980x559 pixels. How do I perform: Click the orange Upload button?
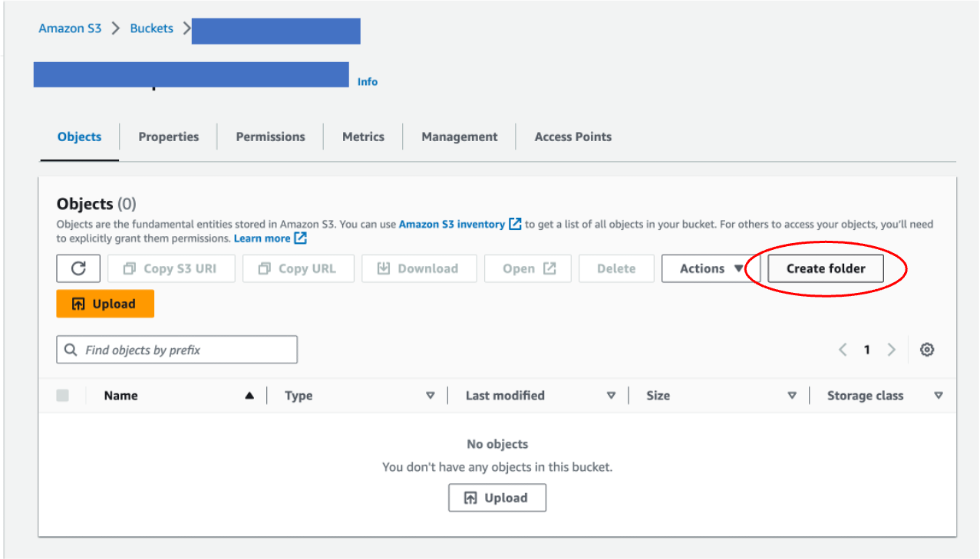tap(105, 304)
